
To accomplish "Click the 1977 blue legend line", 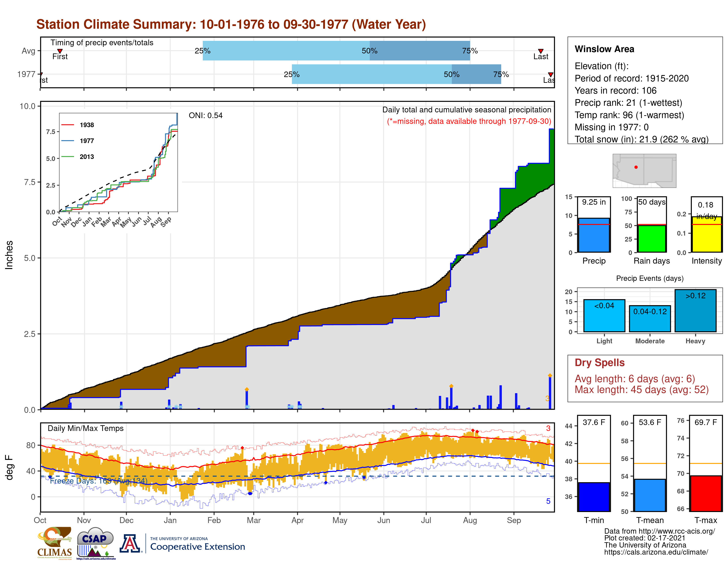I will 68,141.
